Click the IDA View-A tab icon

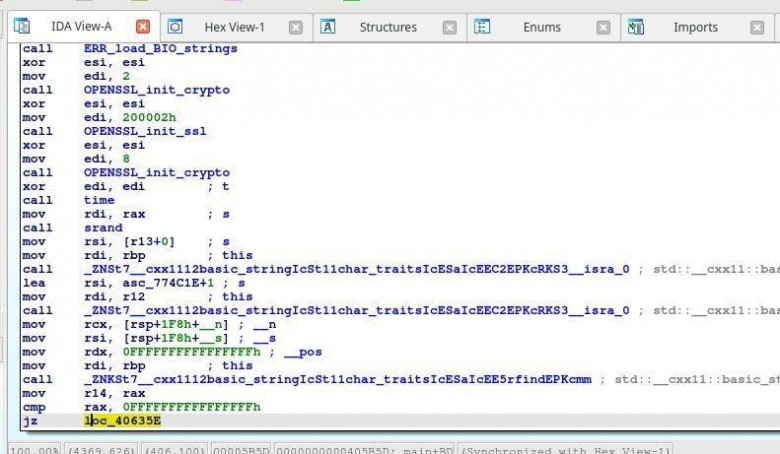(21, 27)
